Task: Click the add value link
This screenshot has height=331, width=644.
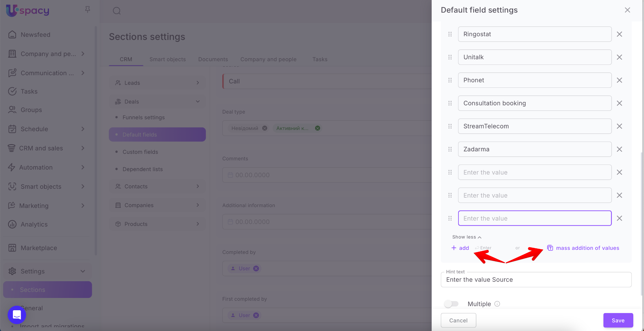Action: 460,248
